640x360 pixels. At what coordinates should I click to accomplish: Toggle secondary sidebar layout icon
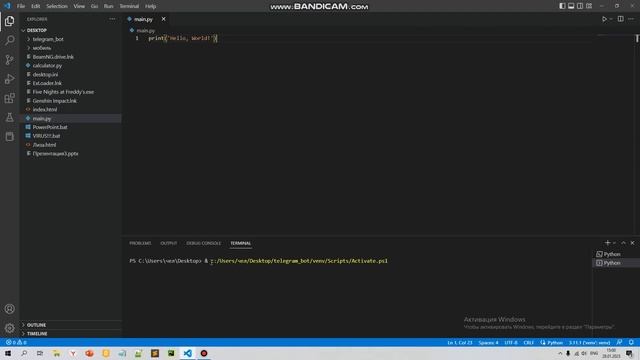(580, 6)
